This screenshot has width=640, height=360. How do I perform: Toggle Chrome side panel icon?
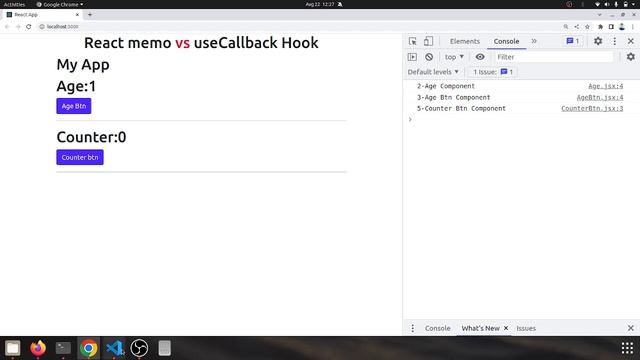pyautogui.click(x=611, y=27)
